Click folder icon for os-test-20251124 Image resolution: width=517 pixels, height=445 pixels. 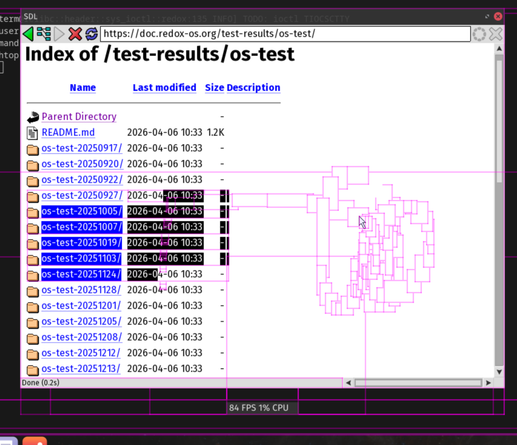(33, 275)
